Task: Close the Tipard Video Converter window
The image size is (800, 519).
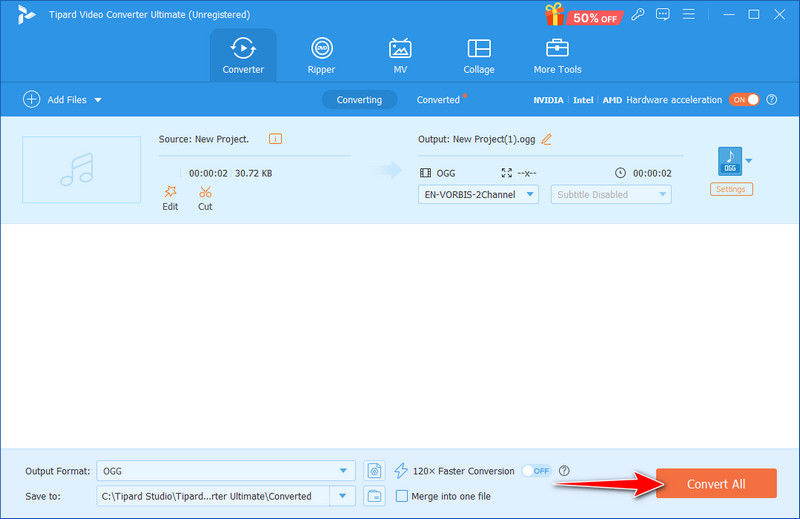Action: point(779,14)
